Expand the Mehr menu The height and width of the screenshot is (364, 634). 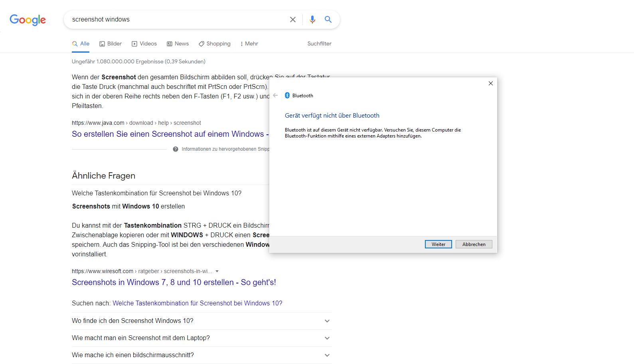[249, 44]
